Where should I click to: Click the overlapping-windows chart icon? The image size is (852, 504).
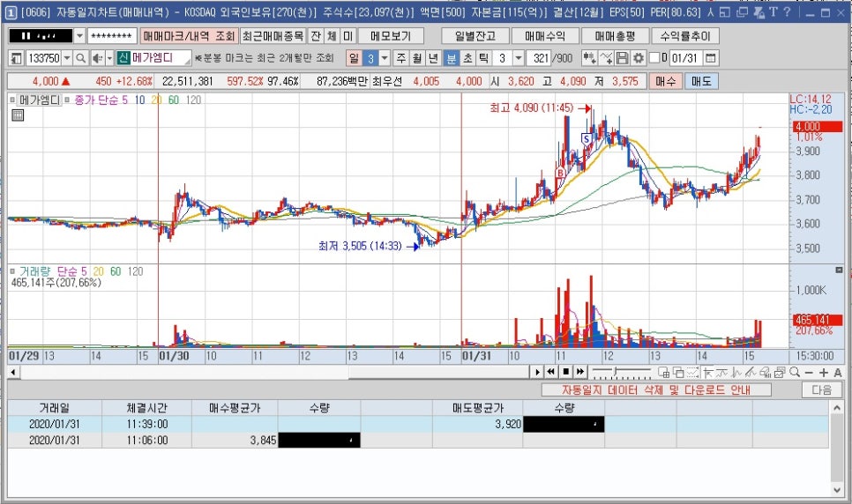click(678, 372)
